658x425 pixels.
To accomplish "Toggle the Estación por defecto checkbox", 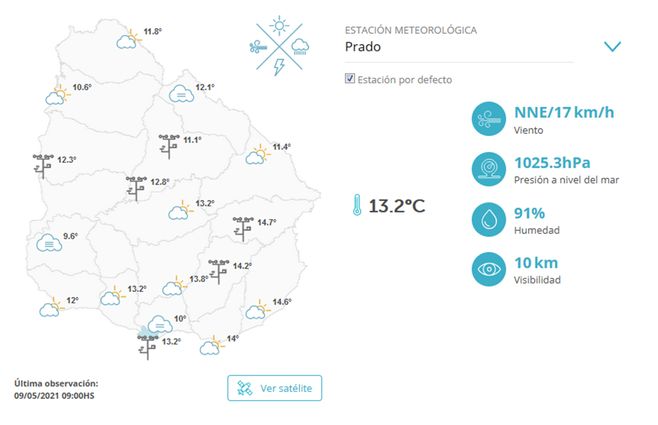I will click(349, 79).
